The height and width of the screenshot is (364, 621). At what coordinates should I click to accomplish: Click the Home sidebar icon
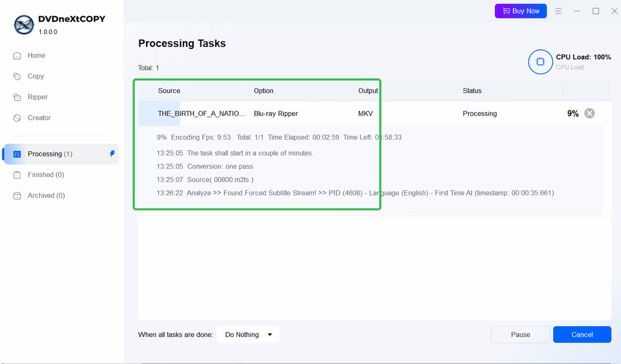tap(17, 56)
